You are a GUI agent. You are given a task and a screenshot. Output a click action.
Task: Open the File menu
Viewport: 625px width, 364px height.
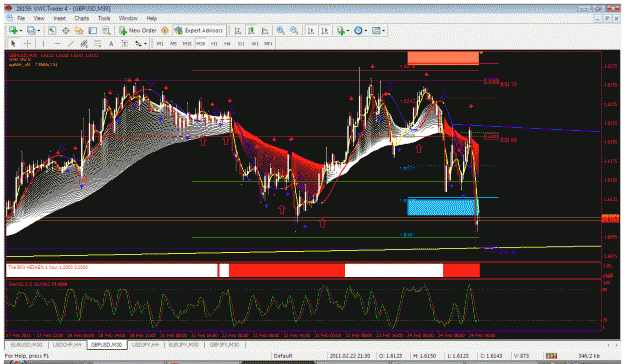pyautogui.click(x=21, y=18)
